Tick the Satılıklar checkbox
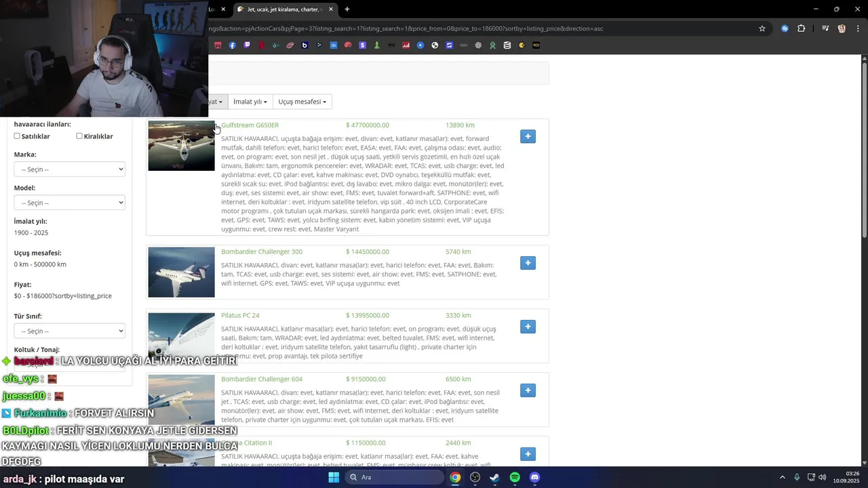This screenshot has height=488, width=868. coord(17,136)
